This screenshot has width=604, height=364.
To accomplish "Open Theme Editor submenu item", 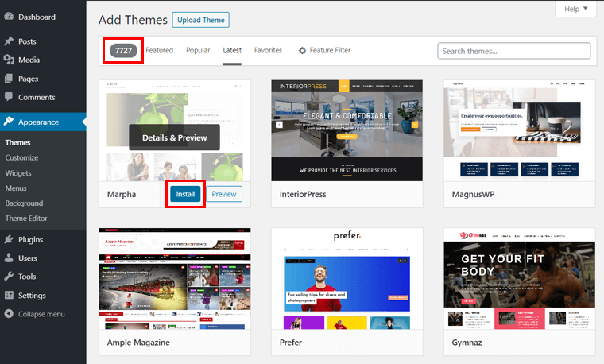I will 26,218.
